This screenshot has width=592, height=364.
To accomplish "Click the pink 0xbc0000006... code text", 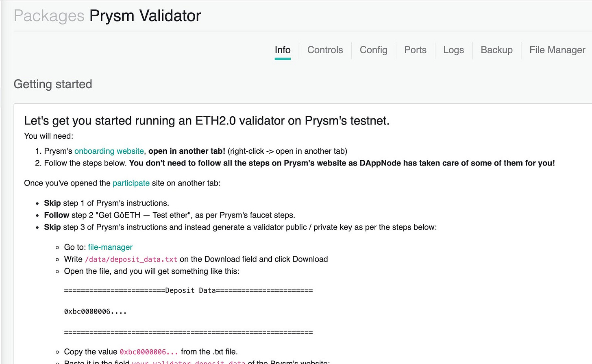I will 149,352.
